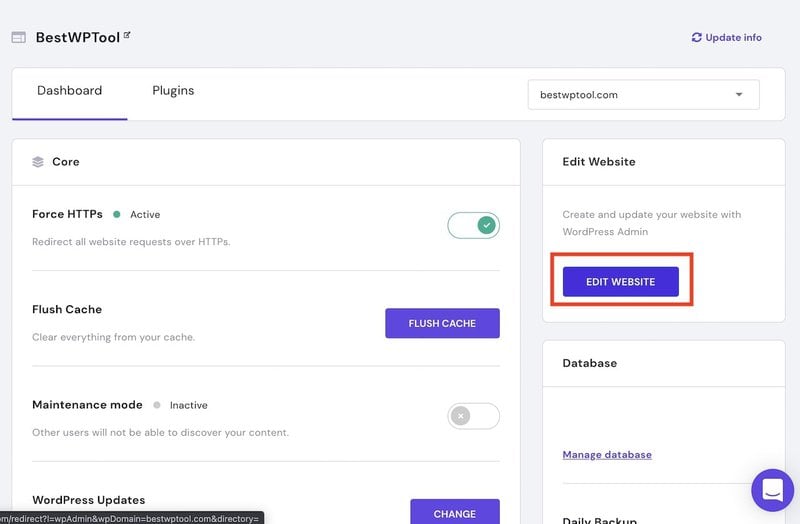Click 'Other users will not be able to discover' text
Screen dimensions: 800x524
pos(160,433)
